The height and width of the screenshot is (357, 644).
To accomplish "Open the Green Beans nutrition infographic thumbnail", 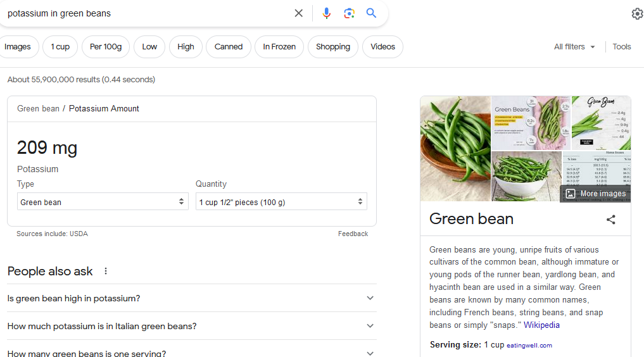I will pyautogui.click(x=531, y=123).
